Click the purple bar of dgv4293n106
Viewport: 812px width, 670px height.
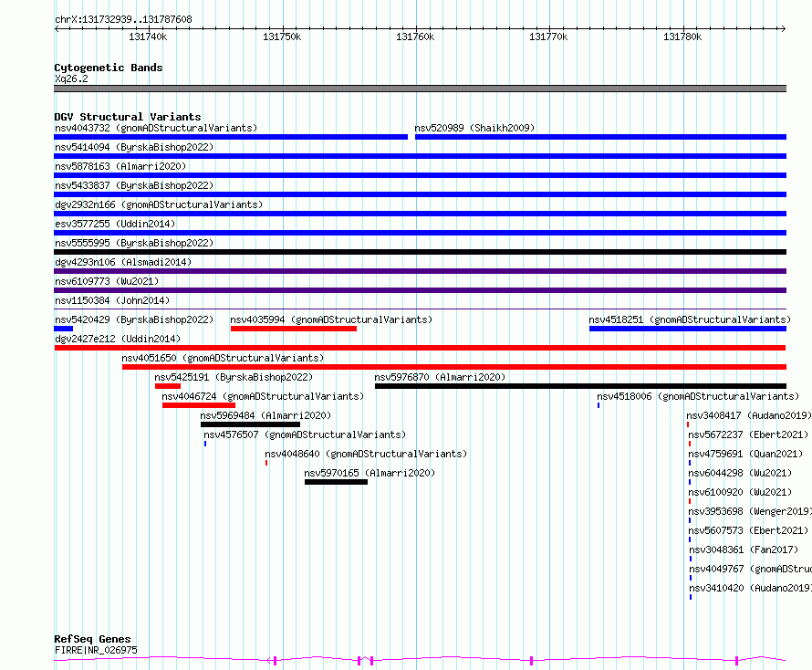point(420,271)
